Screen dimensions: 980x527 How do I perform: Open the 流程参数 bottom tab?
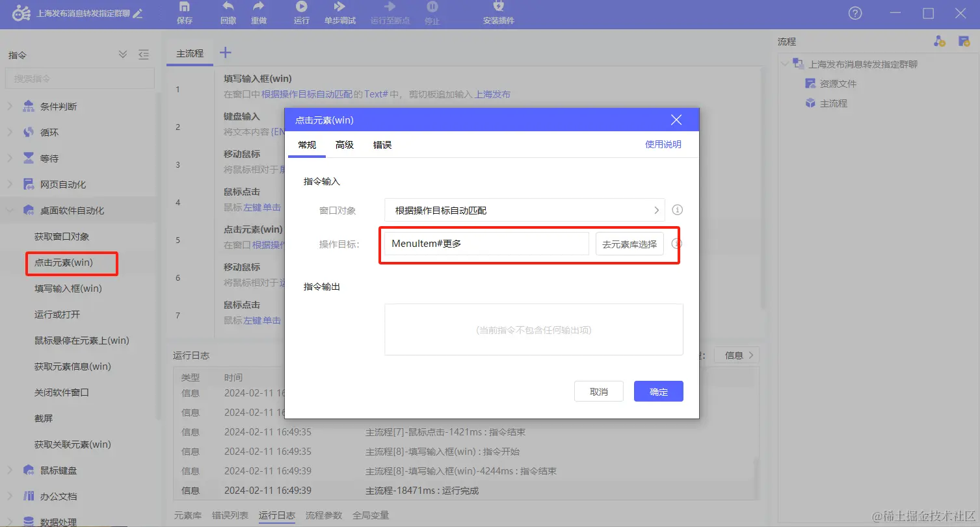tap(324, 515)
